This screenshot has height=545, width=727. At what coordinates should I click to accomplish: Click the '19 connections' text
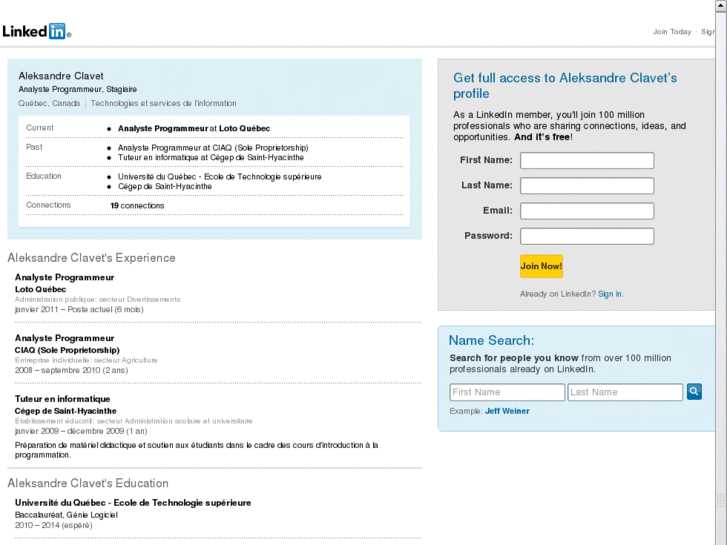[137, 205]
